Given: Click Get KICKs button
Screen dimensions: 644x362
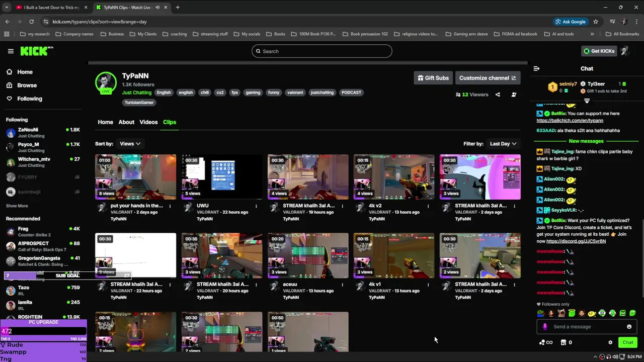Looking at the screenshot, I should click(x=599, y=51).
